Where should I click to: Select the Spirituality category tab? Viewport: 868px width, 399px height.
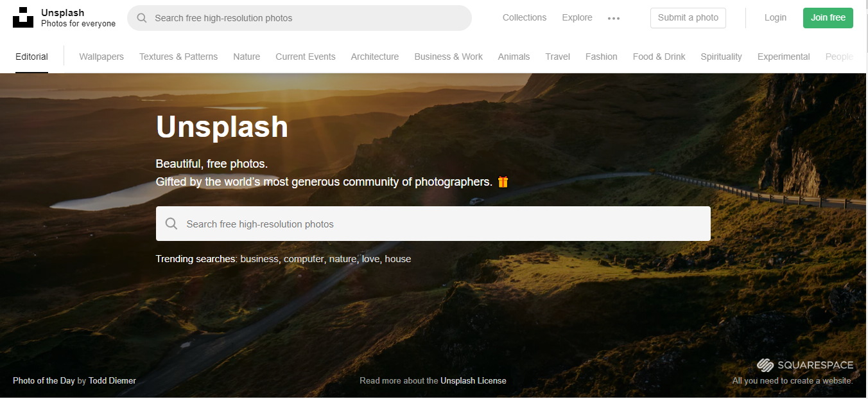click(722, 57)
